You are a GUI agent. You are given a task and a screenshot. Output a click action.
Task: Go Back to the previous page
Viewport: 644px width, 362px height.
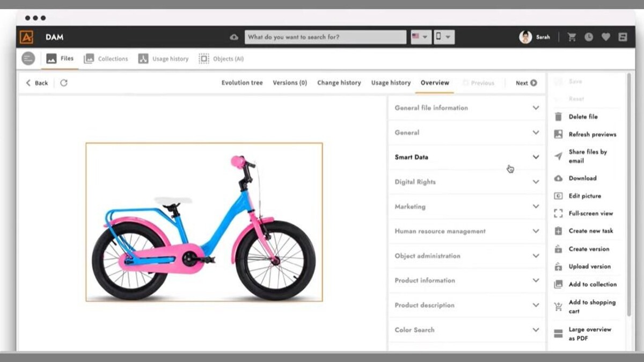(x=37, y=83)
